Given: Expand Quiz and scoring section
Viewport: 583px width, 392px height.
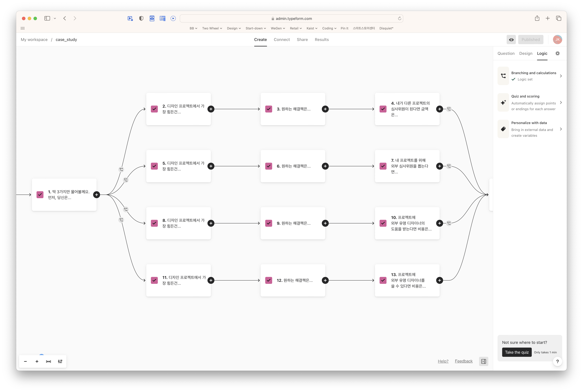Looking at the screenshot, I should [x=530, y=103].
